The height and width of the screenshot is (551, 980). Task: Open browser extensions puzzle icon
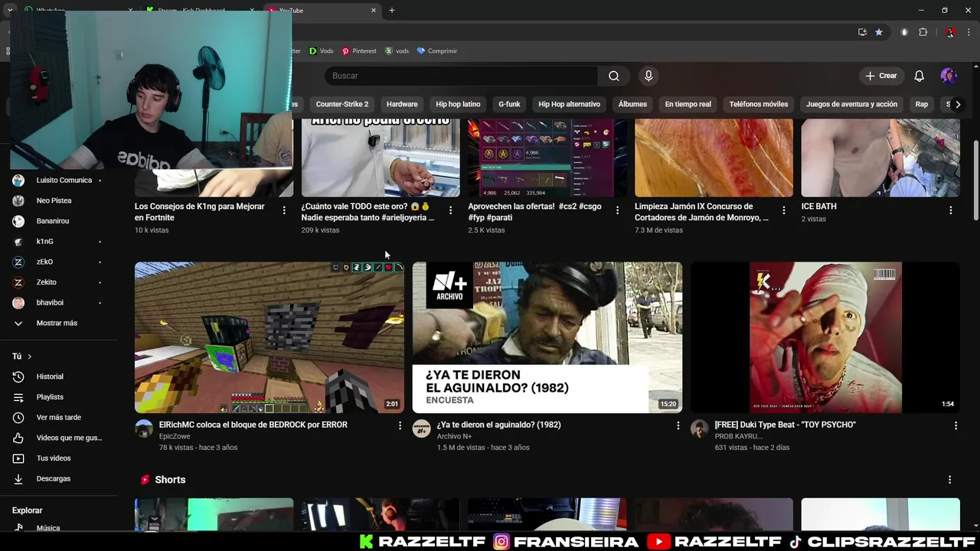click(x=923, y=32)
